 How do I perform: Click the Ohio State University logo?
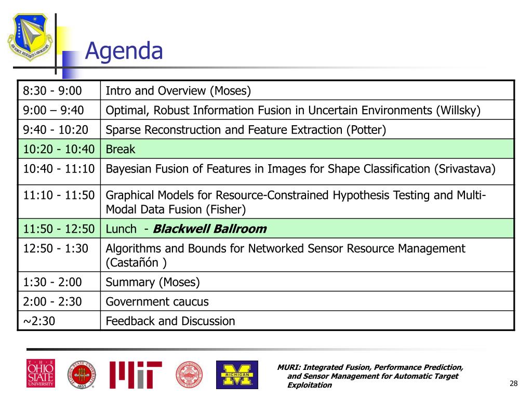(x=41, y=374)
